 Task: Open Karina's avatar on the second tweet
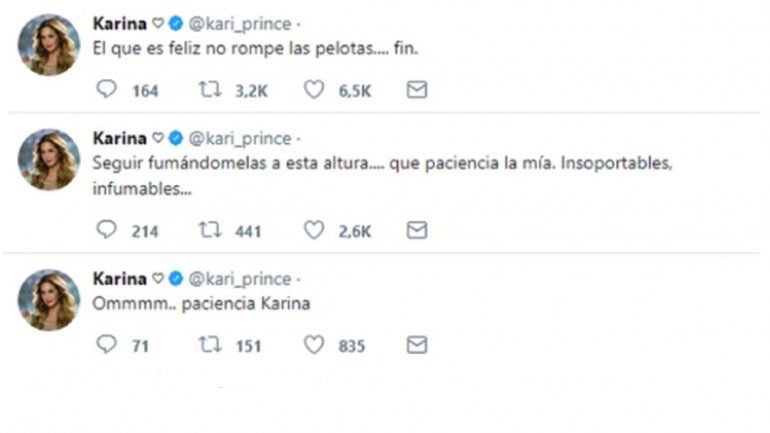[x=49, y=160]
